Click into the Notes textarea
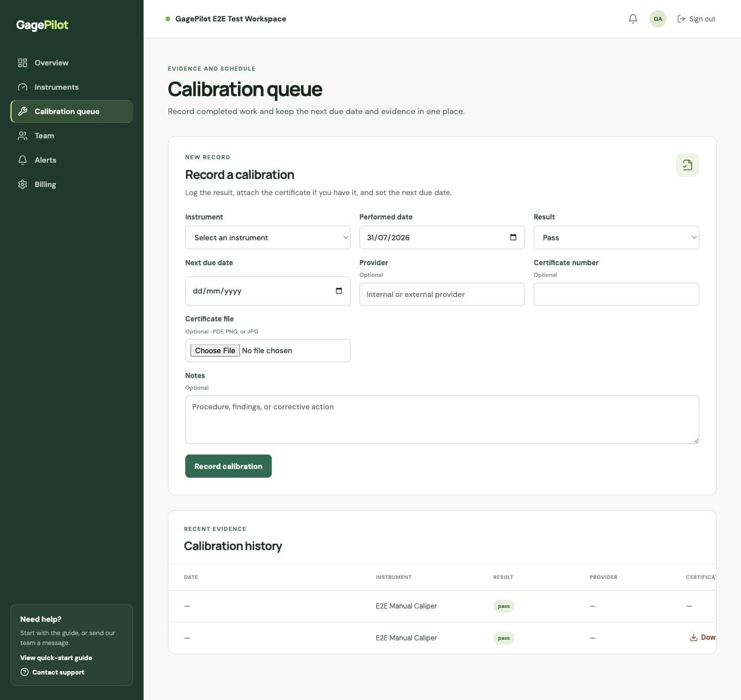741x700 pixels. (x=442, y=420)
